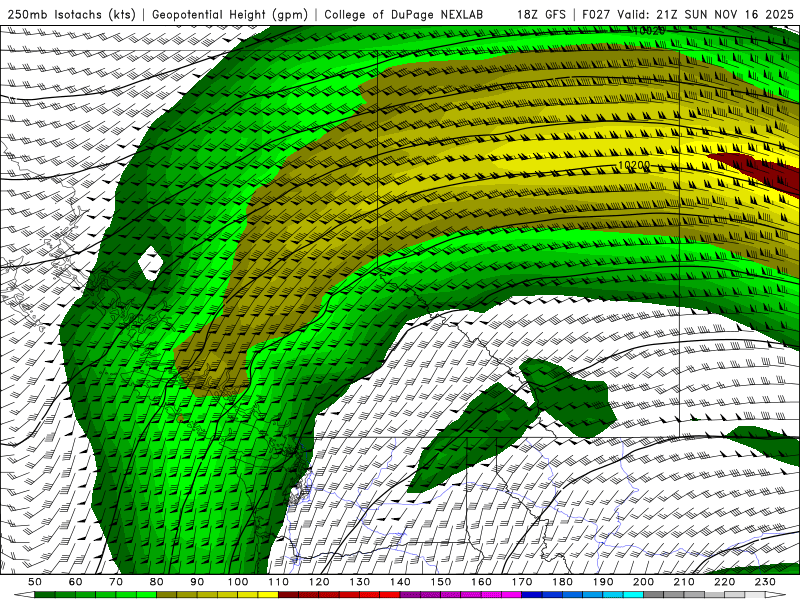This screenshot has height=600, width=800.
Task: Click the '230' value on the color scale
Action: (765, 582)
